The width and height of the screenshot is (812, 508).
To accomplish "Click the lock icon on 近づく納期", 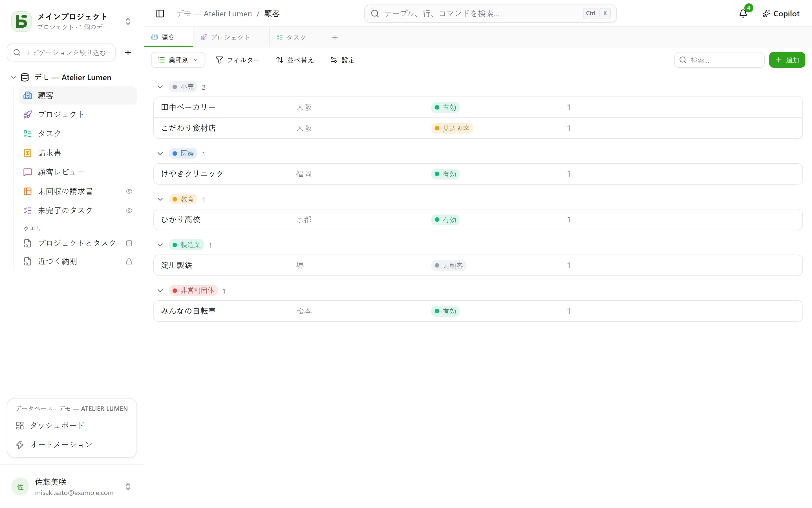I will pos(129,261).
